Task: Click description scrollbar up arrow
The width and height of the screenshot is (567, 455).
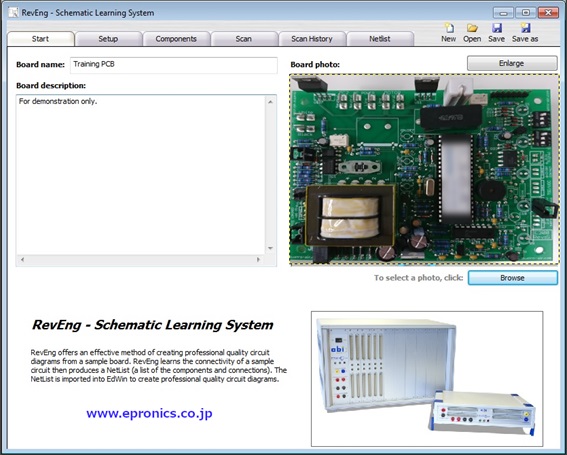Action: [x=270, y=102]
